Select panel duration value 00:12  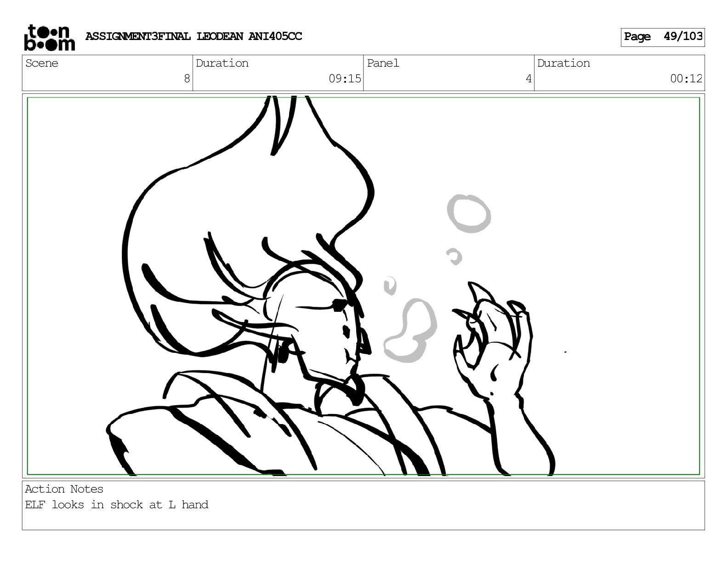pos(686,79)
